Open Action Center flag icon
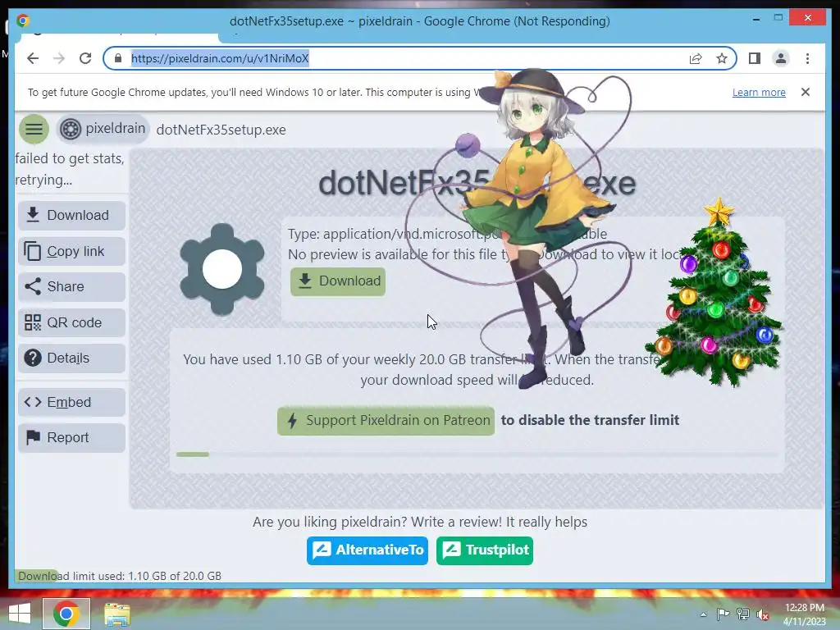This screenshot has width=840, height=630. pyautogui.click(x=723, y=614)
